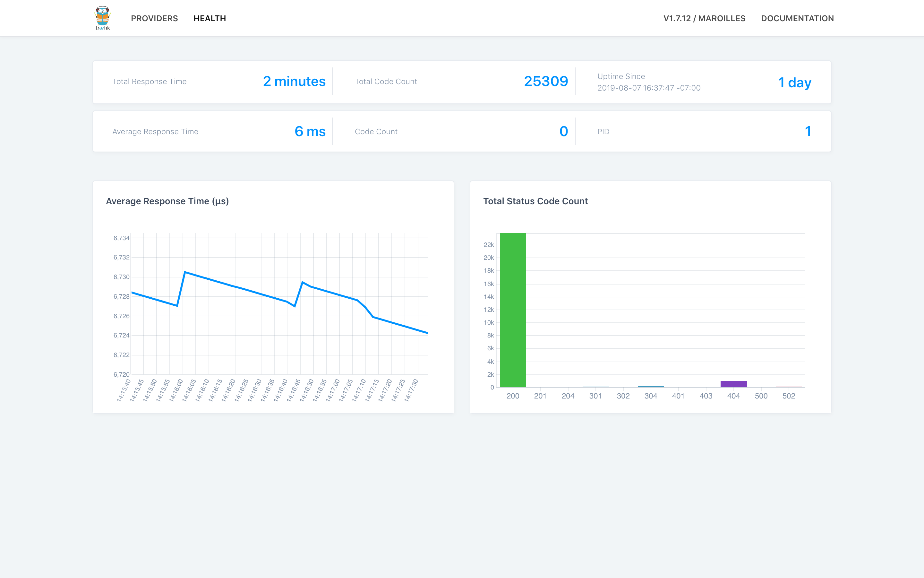
Task: Click the 'Code Count' stat label
Action: point(376,132)
